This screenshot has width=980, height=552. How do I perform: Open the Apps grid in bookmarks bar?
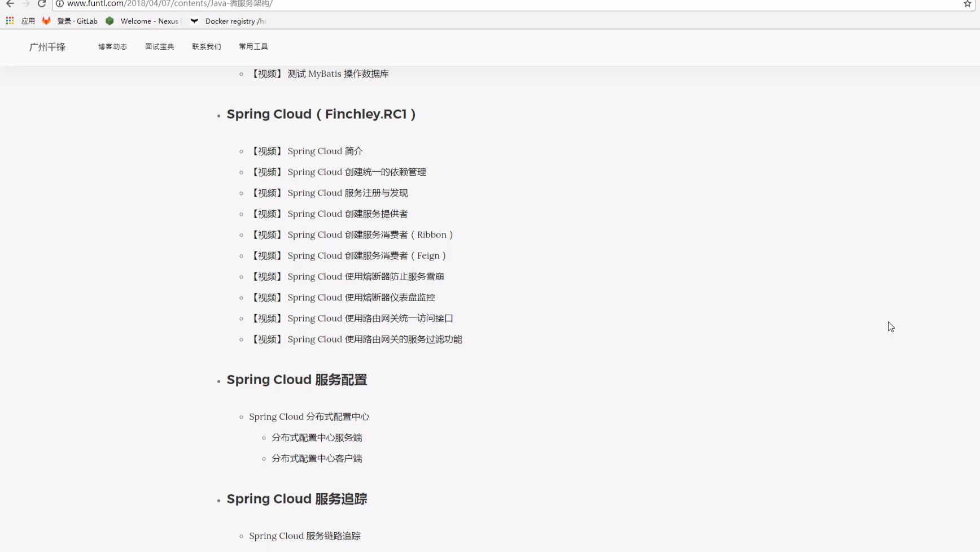(10, 21)
